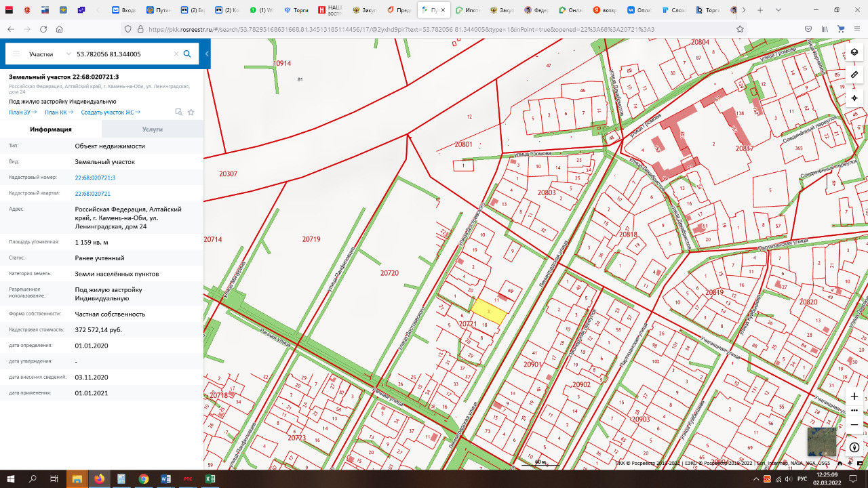Switch basemap using satellite thumbnail
The image size is (868, 488).
coord(821,442)
